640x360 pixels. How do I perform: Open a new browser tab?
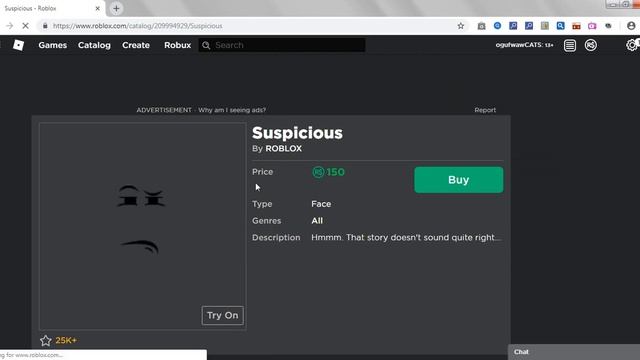click(x=116, y=8)
